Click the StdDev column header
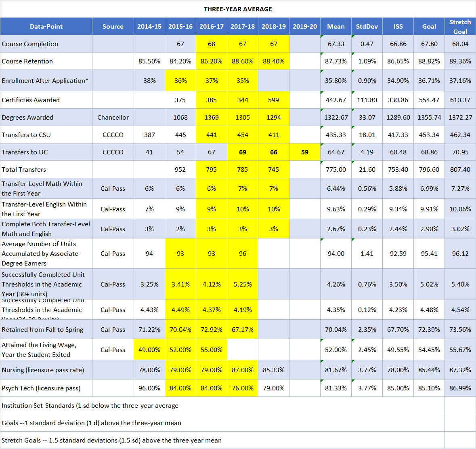The height and width of the screenshot is (449, 476). pyautogui.click(x=367, y=27)
